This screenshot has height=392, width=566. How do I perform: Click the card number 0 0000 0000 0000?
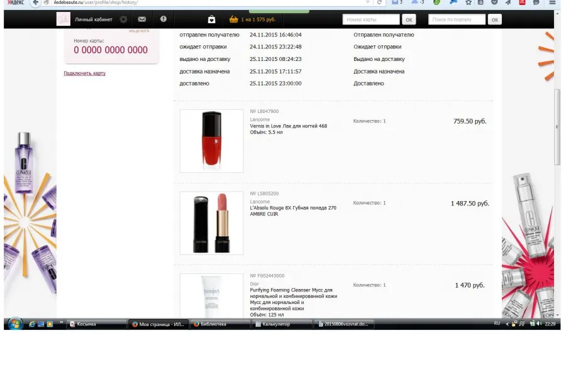(x=111, y=50)
